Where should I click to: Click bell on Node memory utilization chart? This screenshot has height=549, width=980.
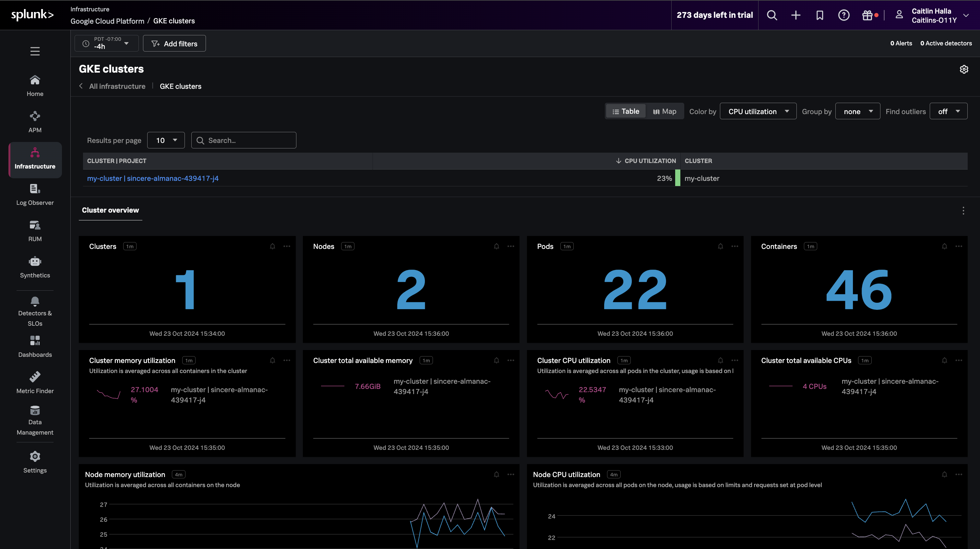(496, 474)
